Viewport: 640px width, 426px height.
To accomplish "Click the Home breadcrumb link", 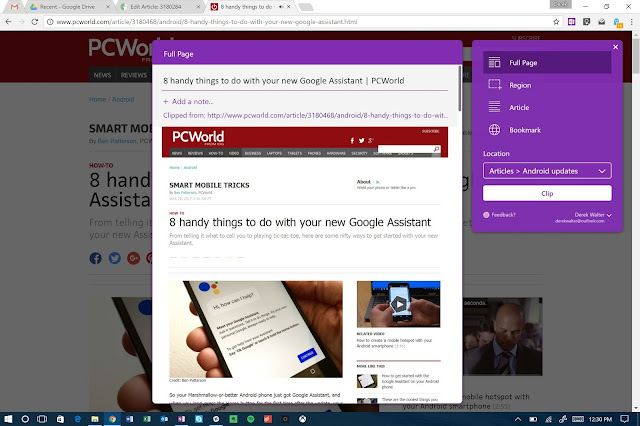I will tap(98, 99).
